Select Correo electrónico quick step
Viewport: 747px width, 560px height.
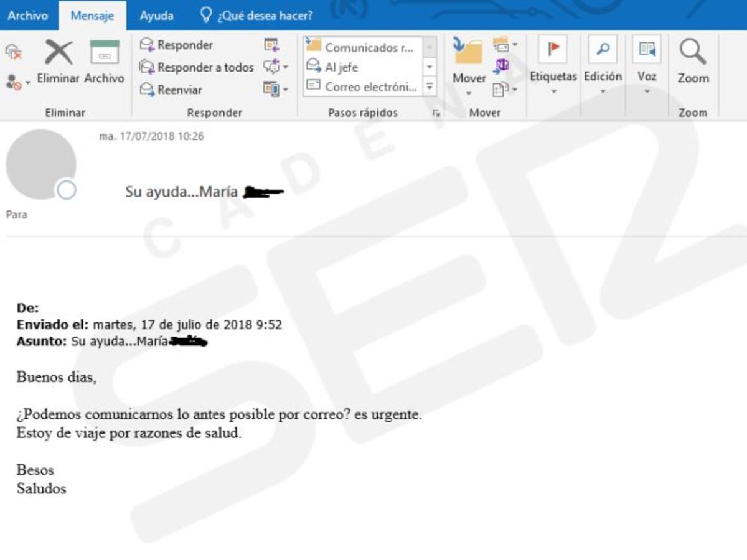(x=361, y=86)
